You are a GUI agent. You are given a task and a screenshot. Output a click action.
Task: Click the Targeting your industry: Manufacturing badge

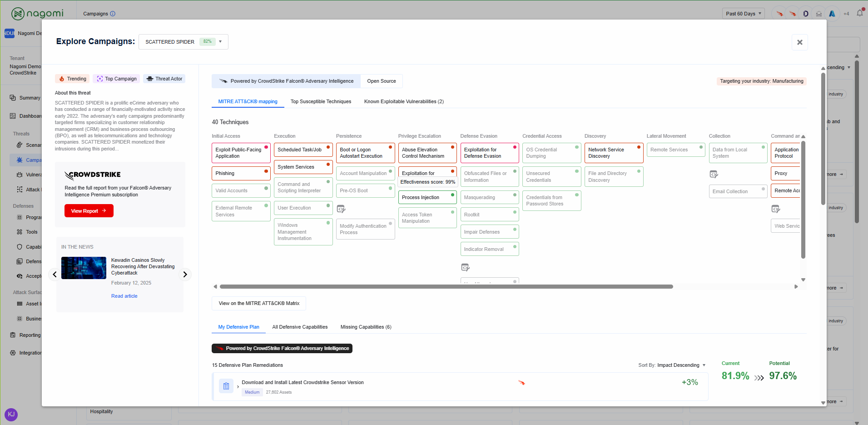coord(761,81)
